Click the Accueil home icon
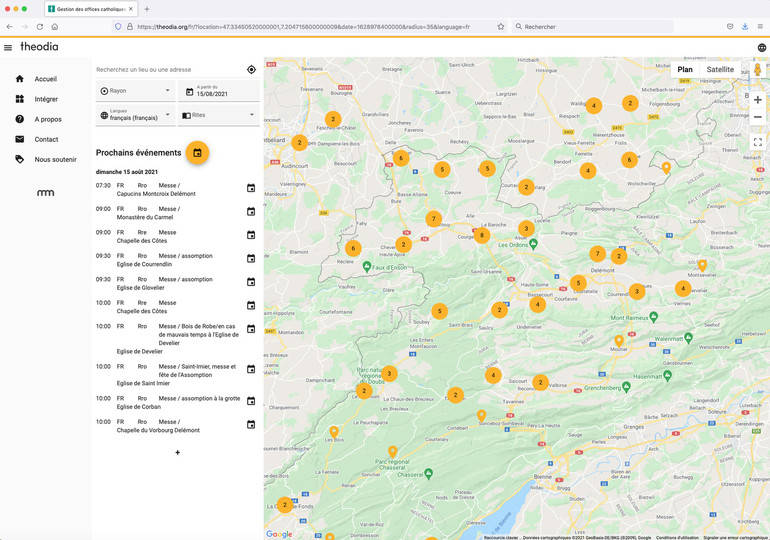 click(x=20, y=79)
